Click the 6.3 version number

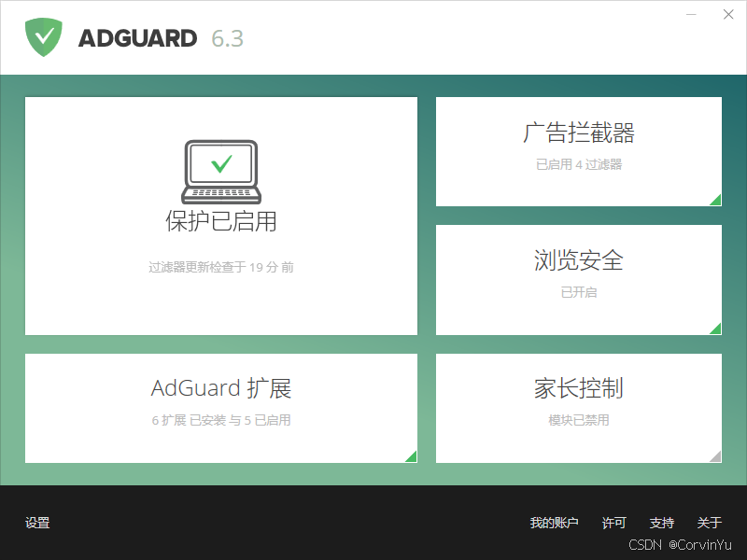pos(228,38)
